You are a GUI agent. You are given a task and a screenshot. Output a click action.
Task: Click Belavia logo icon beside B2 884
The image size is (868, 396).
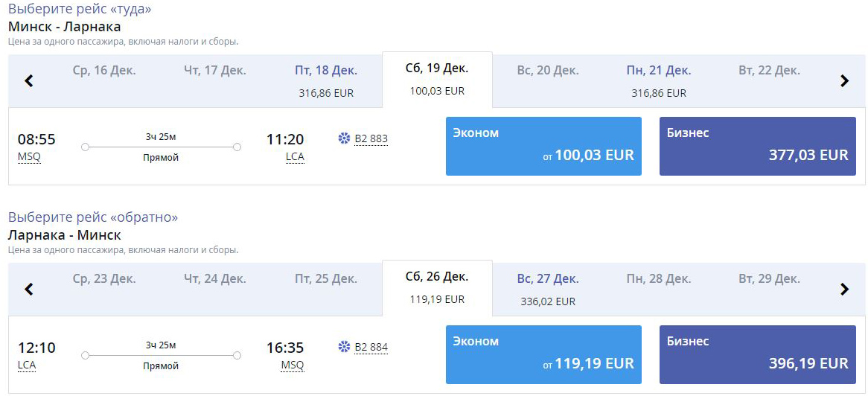345,348
